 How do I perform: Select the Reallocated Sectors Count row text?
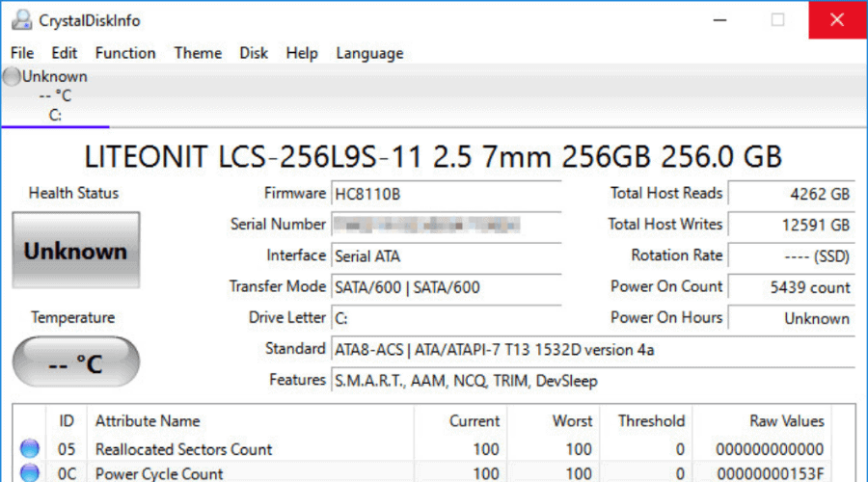(x=184, y=449)
